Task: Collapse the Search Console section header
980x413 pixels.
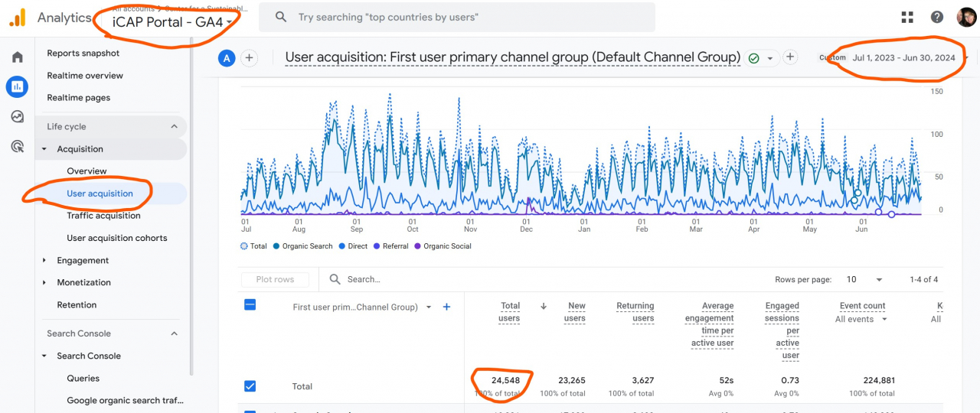Action: (x=174, y=333)
